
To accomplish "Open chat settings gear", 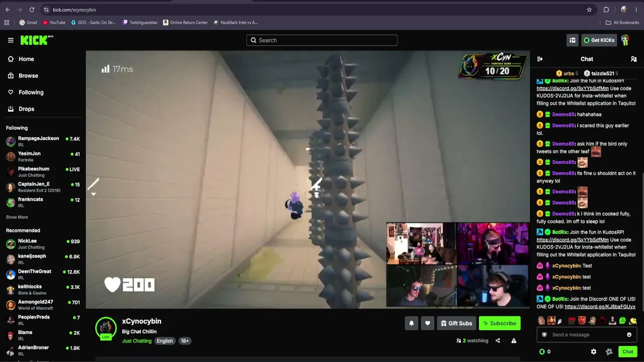I will (x=594, y=351).
